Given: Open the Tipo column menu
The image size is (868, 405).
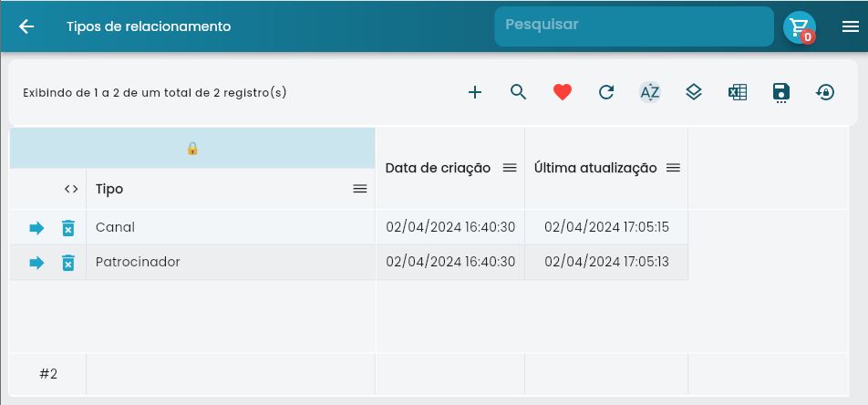Looking at the screenshot, I should (x=360, y=189).
